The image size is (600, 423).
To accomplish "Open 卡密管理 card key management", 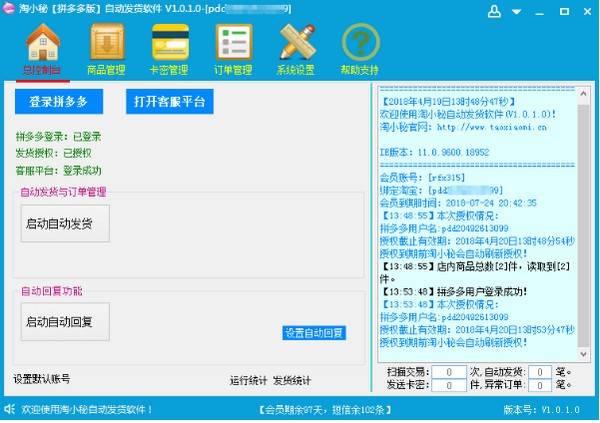I will click(x=169, y=48).
